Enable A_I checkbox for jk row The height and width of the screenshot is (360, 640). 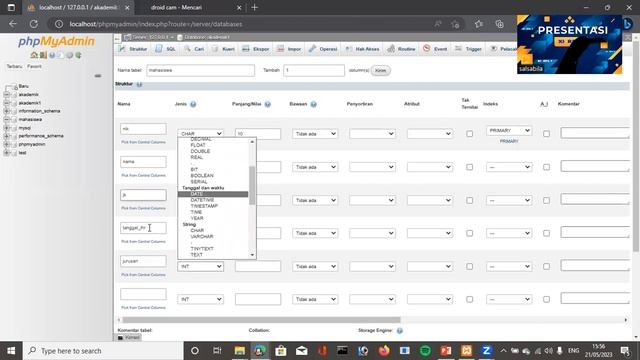546,200
